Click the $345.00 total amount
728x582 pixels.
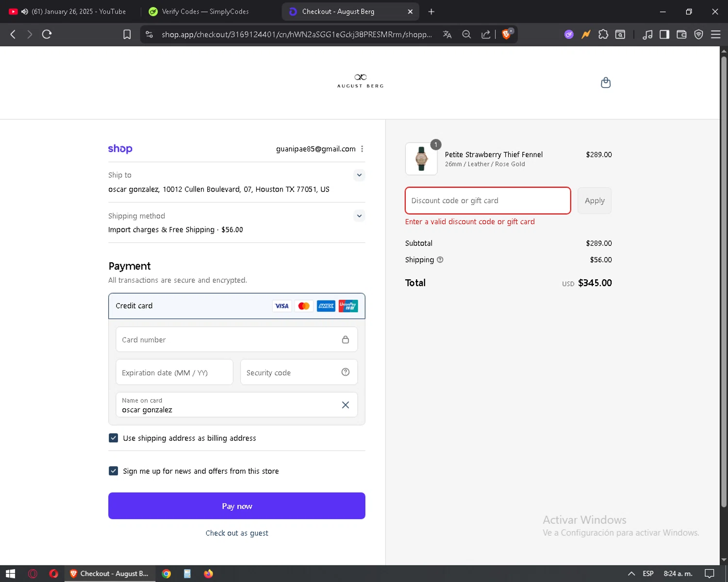(x=595, y=283)
